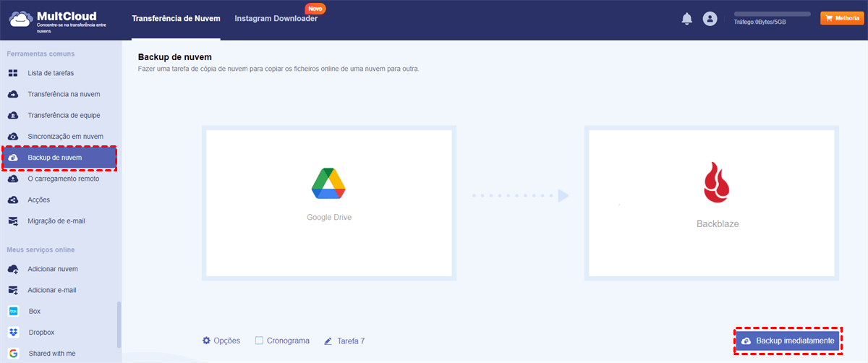
Task: Click the Transferência na nuvem cloud icon
Action: pyautogui.click(x=13, y=94)
